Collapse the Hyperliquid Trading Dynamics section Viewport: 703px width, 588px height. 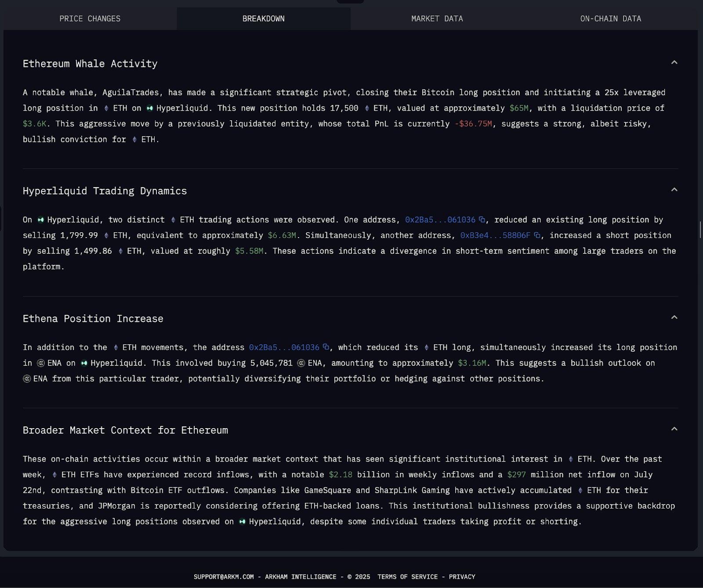coord(674,190)
